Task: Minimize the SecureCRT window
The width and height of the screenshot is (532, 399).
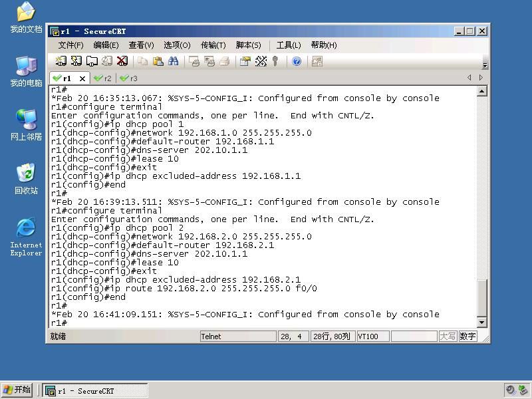Action: point(459,31)
